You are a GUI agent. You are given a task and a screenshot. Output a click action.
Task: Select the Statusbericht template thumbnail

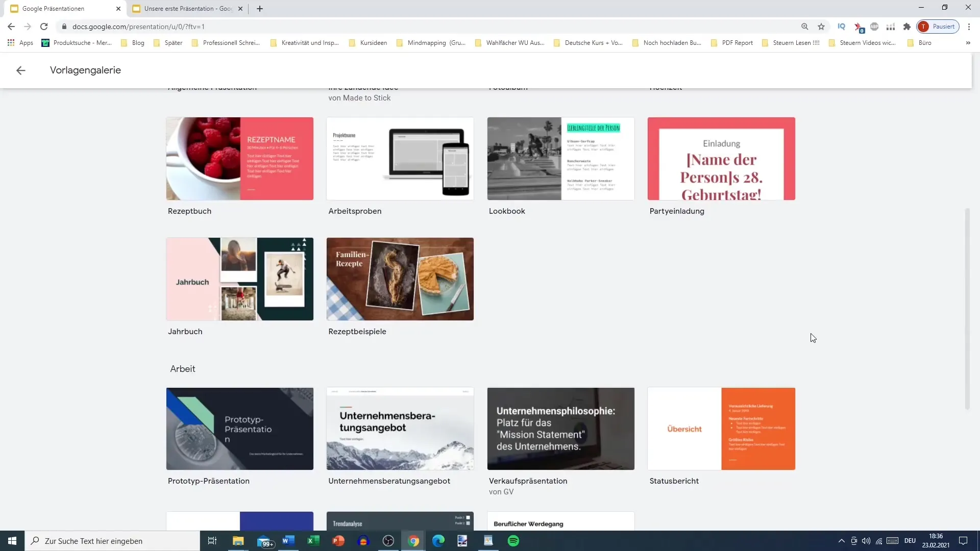[721, 429]
